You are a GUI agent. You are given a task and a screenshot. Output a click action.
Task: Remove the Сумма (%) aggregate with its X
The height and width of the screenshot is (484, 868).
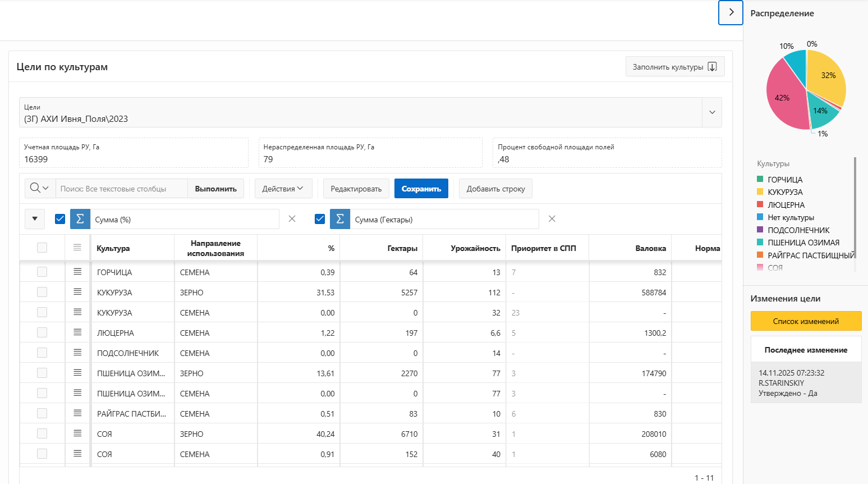pos(292,219)
